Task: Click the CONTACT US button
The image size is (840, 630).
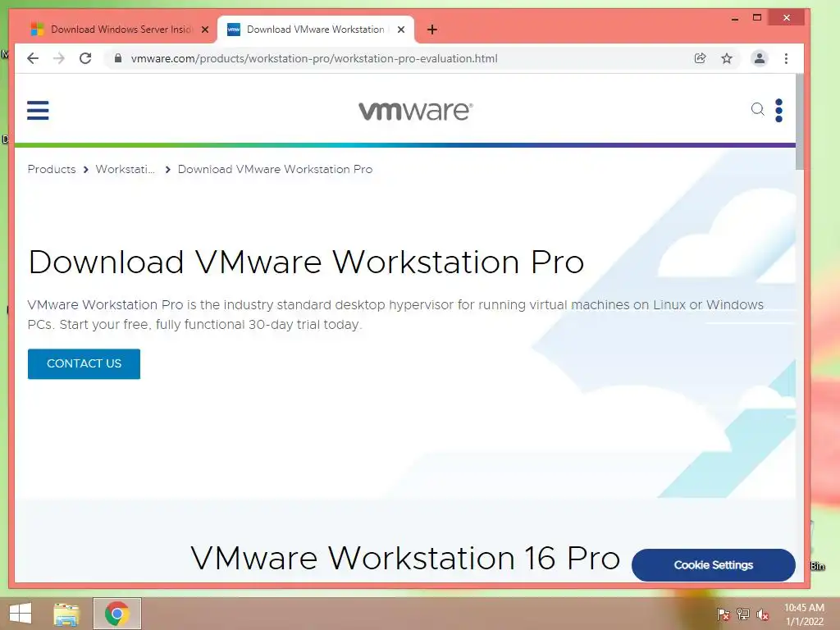Action: pyautogui.click(x=84, y=363)
